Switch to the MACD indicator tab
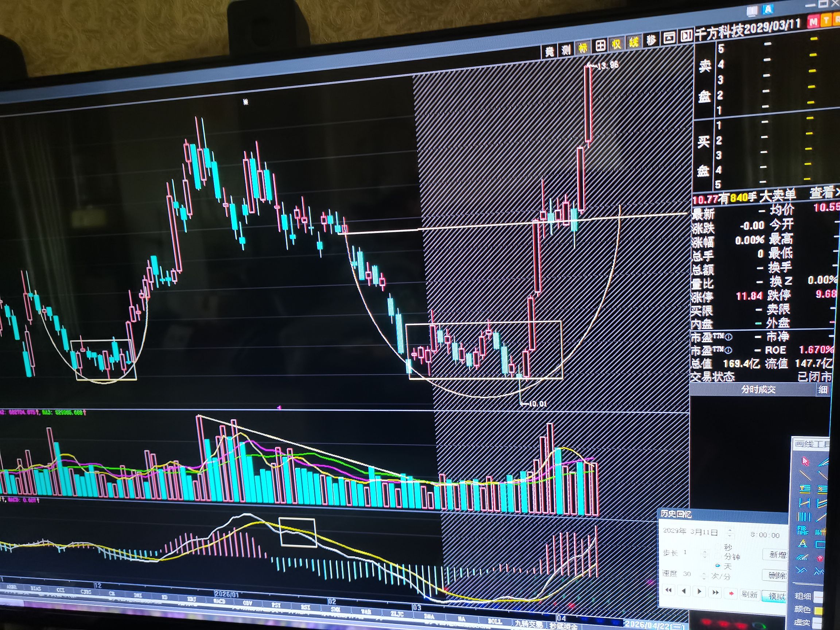840x630 pixels. coord(219,602)
